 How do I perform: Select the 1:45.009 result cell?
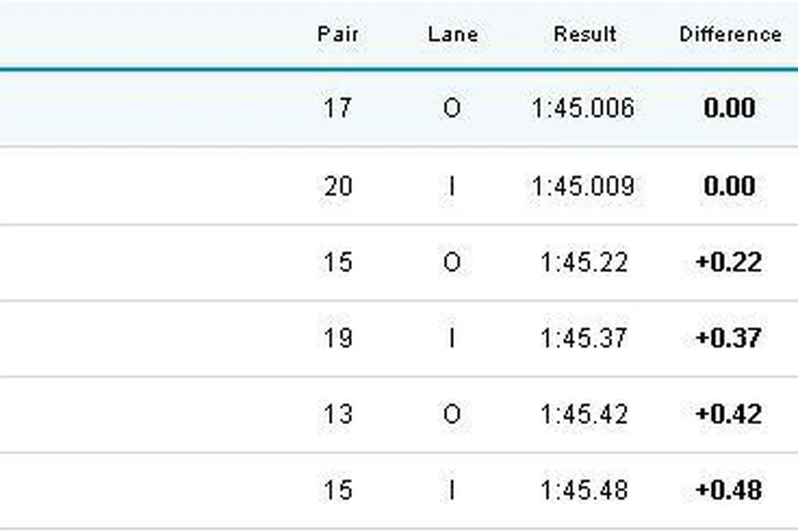[x=584, y=186]
